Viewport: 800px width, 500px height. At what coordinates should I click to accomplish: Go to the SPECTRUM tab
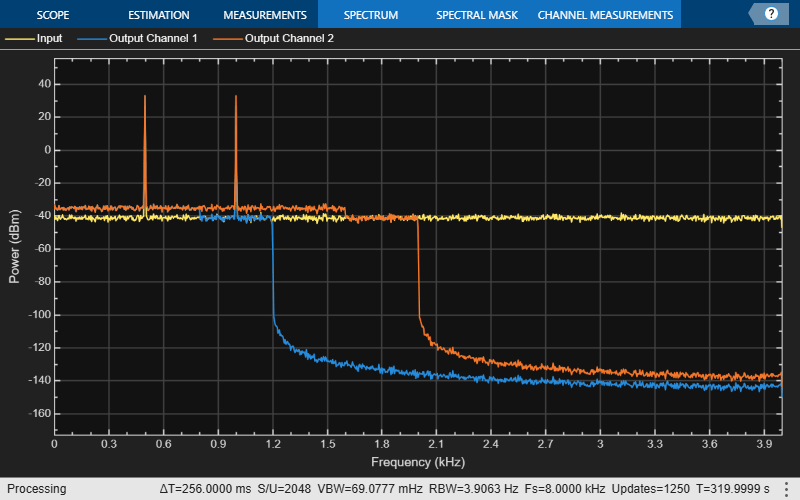[x=371, y=15]
